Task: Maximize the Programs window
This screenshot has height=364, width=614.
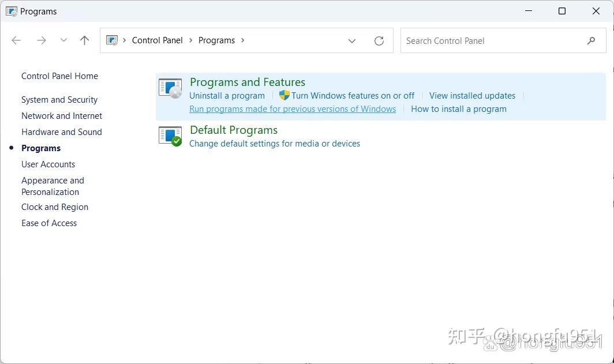Action: pos(562,11)
